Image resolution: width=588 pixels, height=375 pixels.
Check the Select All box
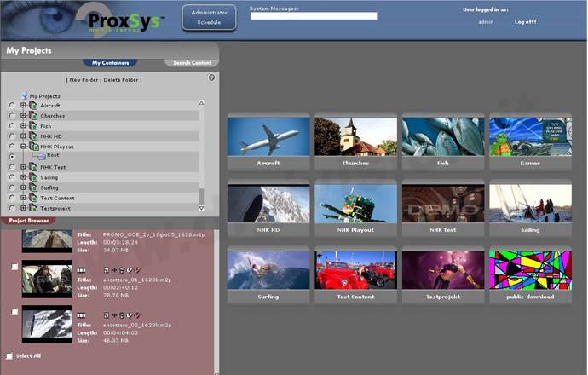pyautogui.click(x=9, y=356)
